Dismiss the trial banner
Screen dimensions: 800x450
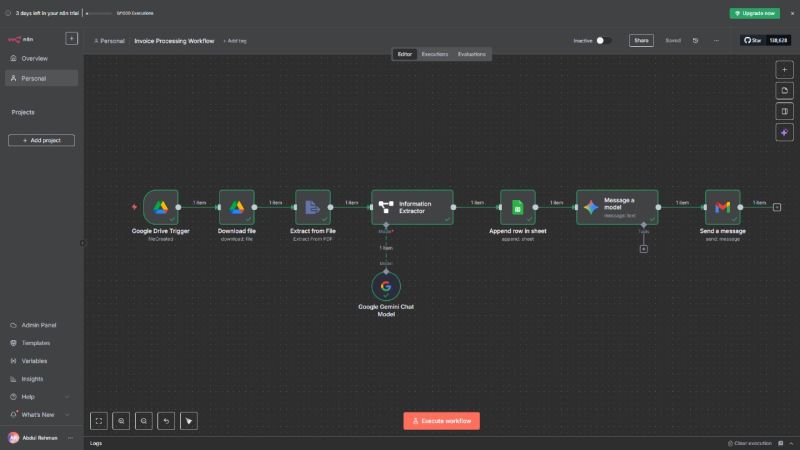792,13
